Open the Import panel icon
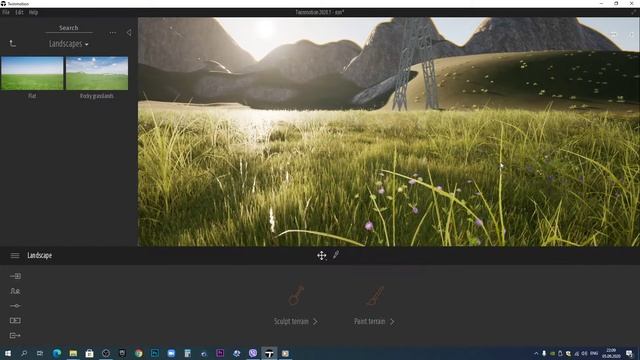Viewport: 640px width, 360px height. coord(16,276)
